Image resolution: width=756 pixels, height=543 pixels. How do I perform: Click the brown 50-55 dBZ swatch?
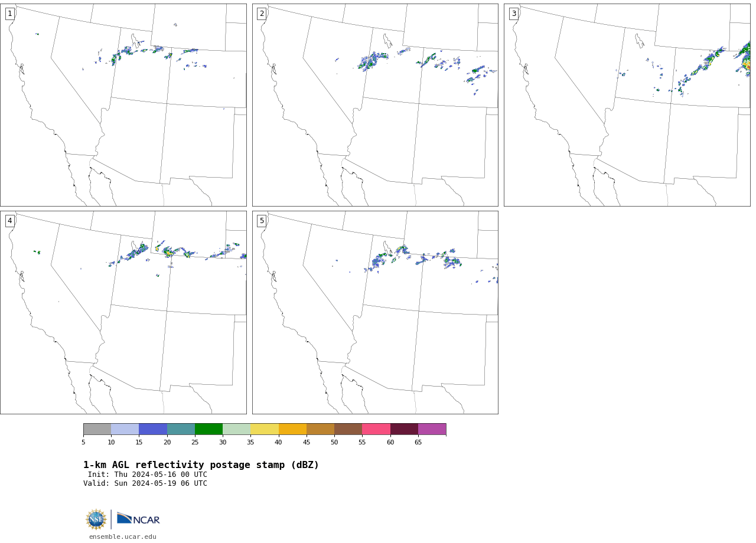348,429
